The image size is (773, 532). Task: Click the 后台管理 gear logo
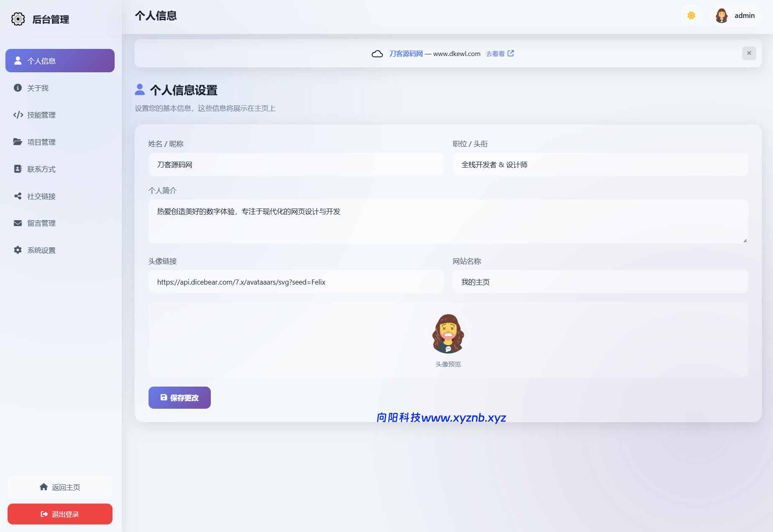(18, 19)
